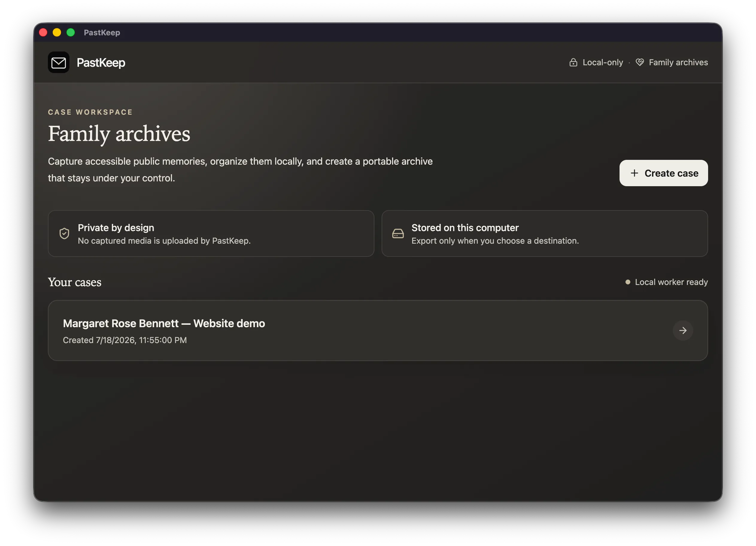Click the PastKeep envelope logo icon
The width and height of the screenshot is (756, 546).
click(59, 62)
